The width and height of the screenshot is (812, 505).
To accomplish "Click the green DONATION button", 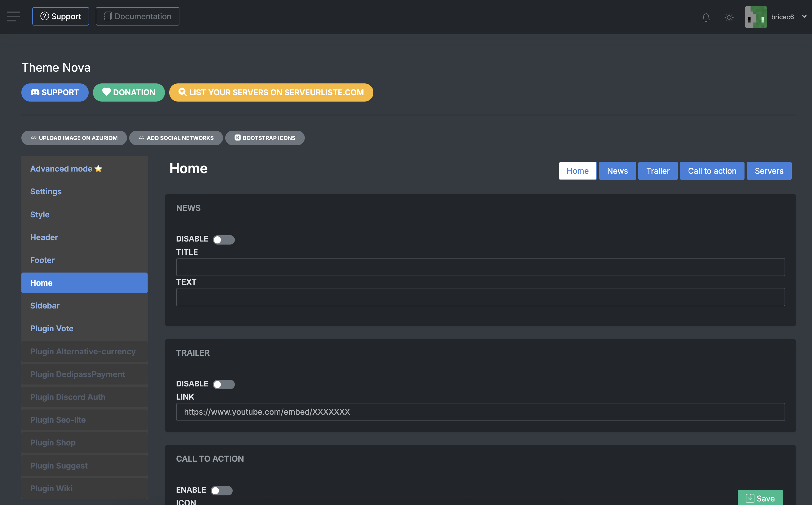I will point(129,92).
